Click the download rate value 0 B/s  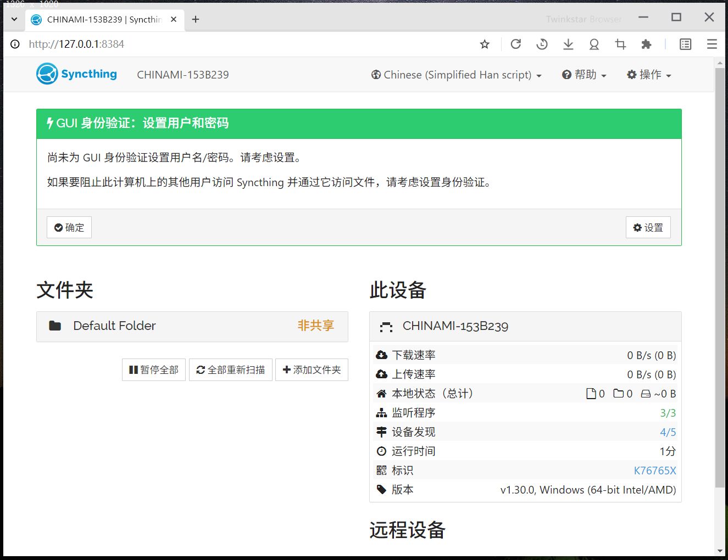point(652,355)
